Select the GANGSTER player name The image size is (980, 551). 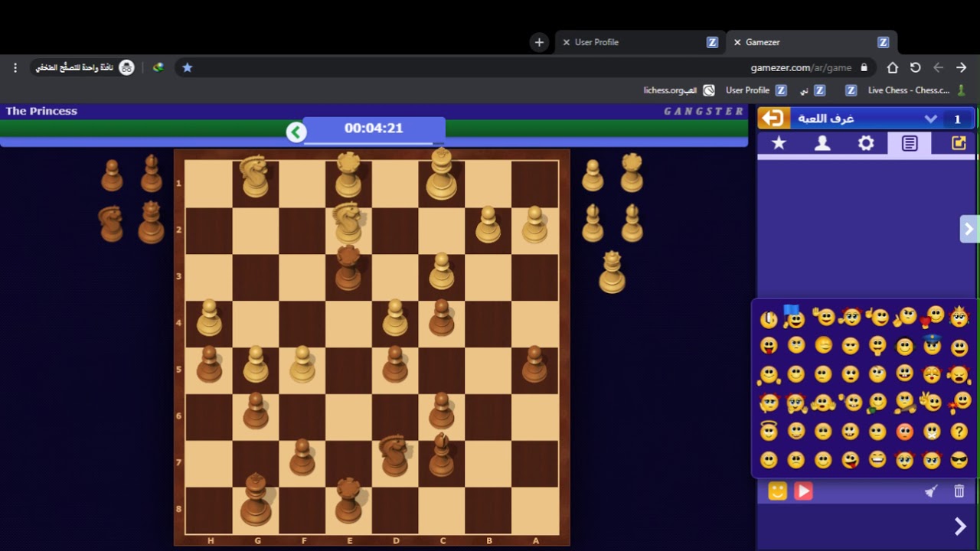[x=704, y=111]
